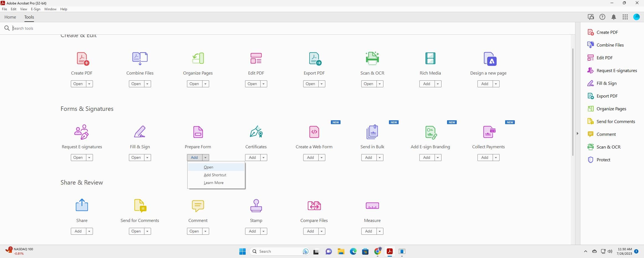Screen dimensions: 644x258
Task: Select the Send for Comments tool icon
Action: pyautogui.click(x=140, y=206)
